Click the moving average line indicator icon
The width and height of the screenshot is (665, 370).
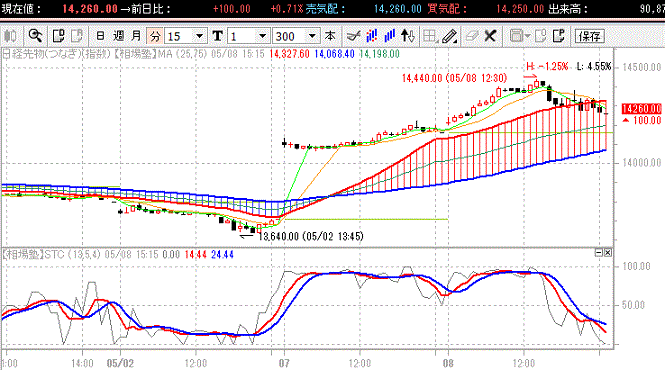[353, 36]
